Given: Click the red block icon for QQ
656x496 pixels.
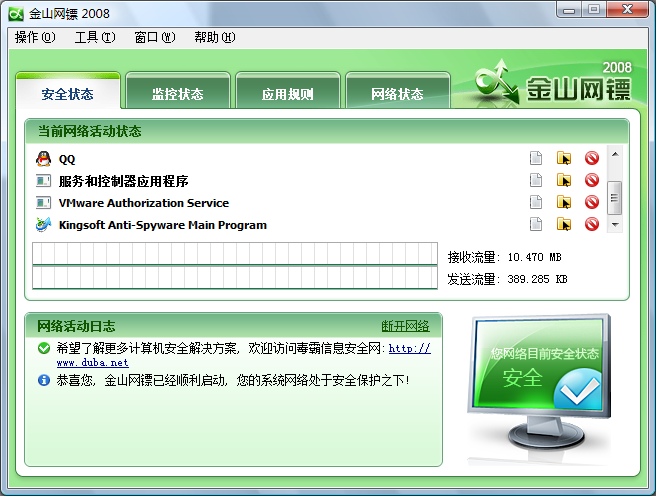Looking at the screenshot, I should point(591,158).
